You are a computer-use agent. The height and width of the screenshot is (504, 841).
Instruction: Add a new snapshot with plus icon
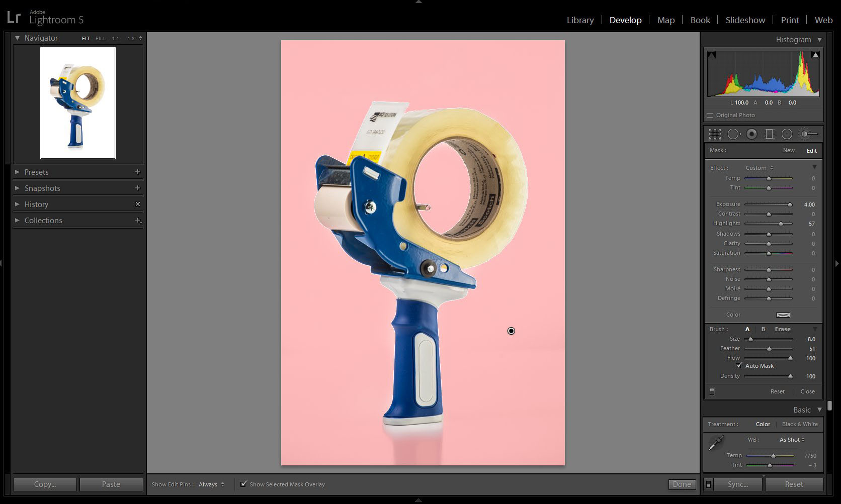pos(137,188)
